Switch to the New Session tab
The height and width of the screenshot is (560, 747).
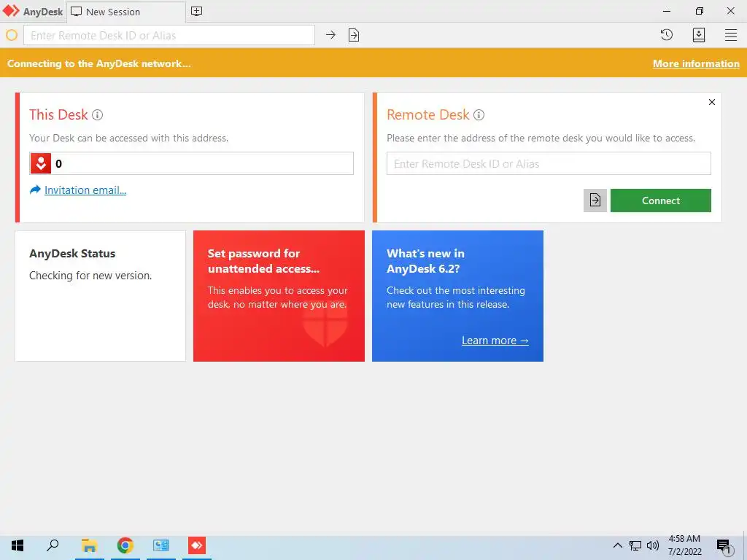point(126,12)
